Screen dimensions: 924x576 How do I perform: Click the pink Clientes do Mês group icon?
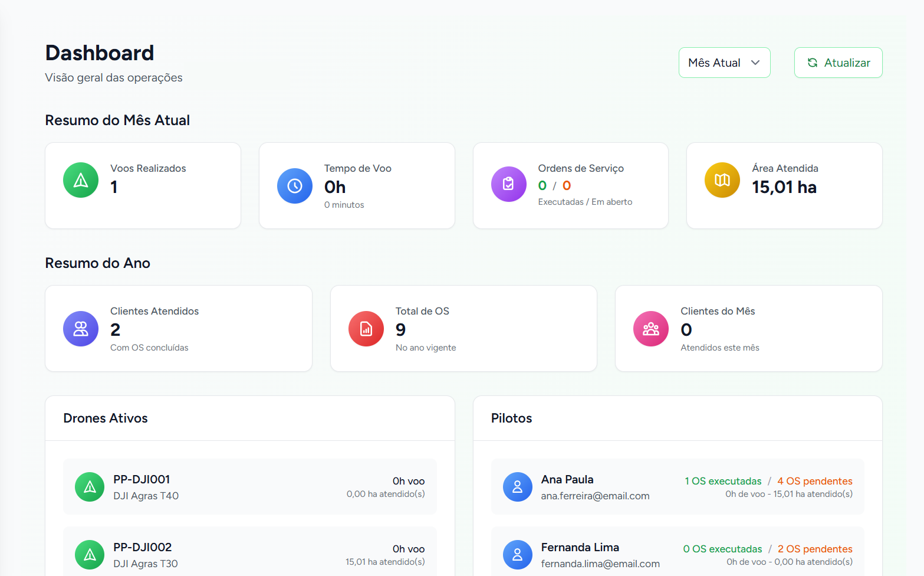pyautogui.click(x=651, y=329)
